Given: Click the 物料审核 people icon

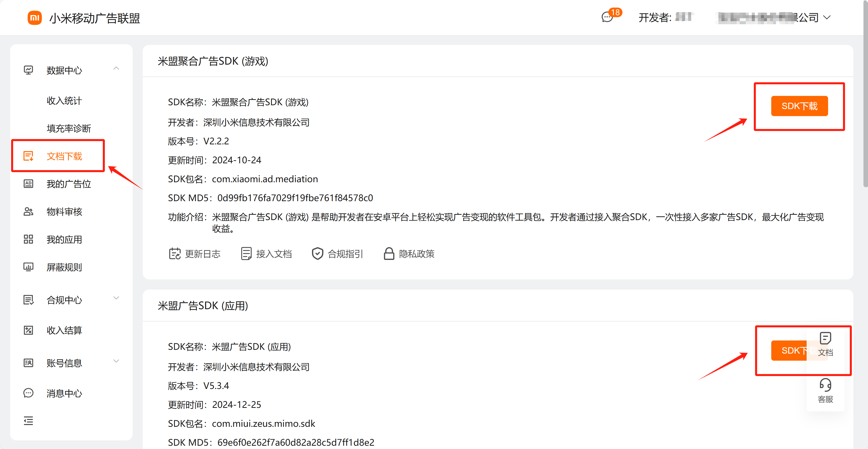Looking at the screenshot, I should click(x=28, y=212).
